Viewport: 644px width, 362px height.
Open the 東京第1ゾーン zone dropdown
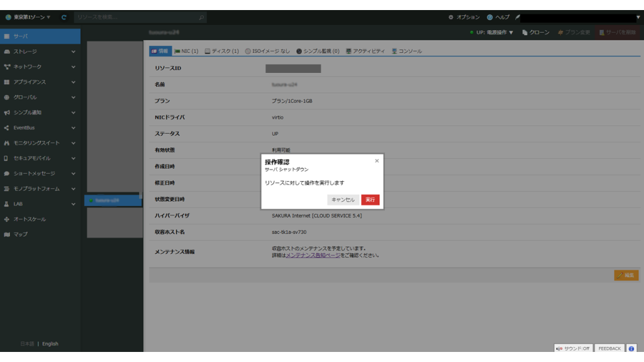pos(28,18)
